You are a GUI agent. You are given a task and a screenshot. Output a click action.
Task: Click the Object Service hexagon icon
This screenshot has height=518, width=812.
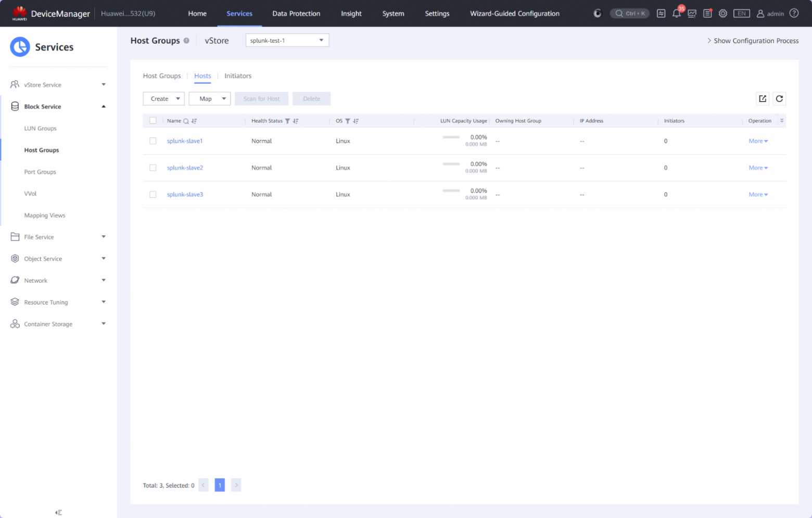(x=15, y=259)
